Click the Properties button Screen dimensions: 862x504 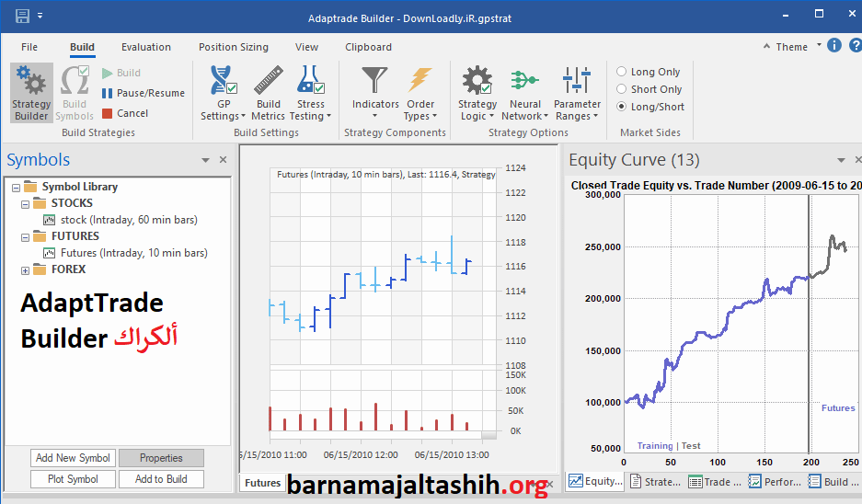coord(161,458)
